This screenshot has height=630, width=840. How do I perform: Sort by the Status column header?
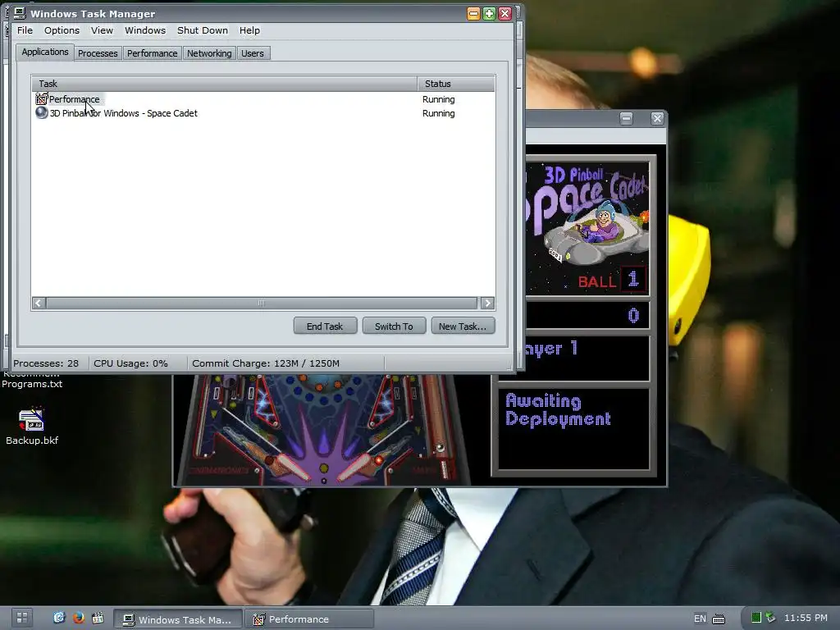click(x=456, y=84)
